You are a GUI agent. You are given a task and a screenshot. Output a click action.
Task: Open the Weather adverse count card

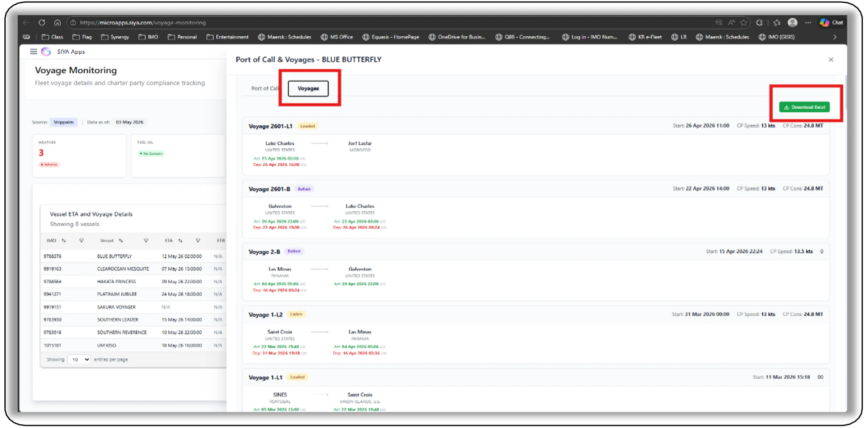click(79, 155)
